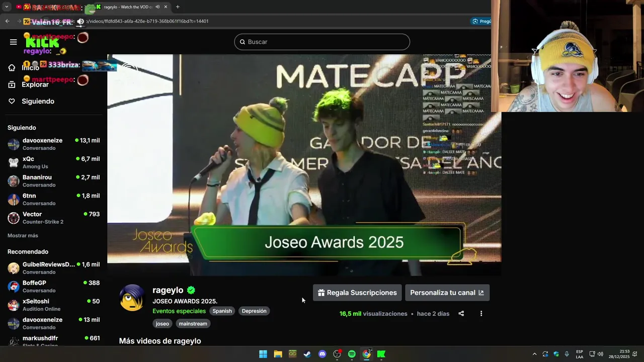
Task: Open Steam from the taskbar
Action: 307,354
